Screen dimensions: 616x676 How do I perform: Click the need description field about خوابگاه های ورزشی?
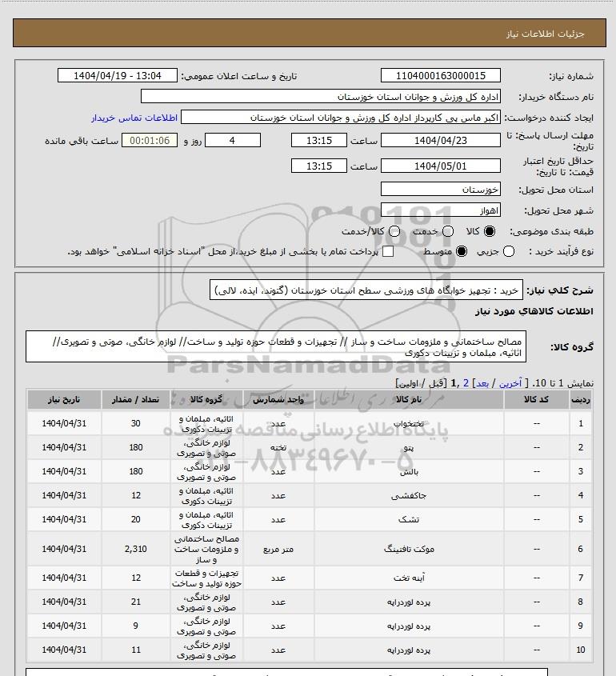[x=366, y=290]
